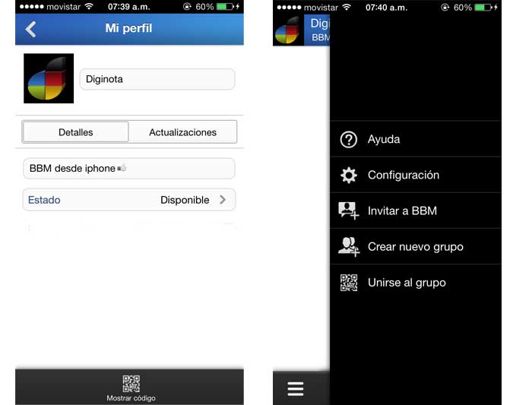
Task: Tap the 07:39 a.m. clock text
Action: pos(129,7)
